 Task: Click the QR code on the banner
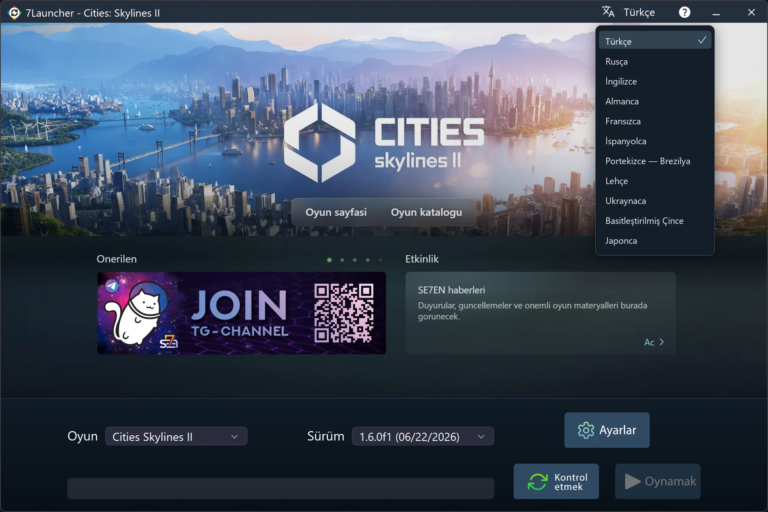click(x=344, y=313)
